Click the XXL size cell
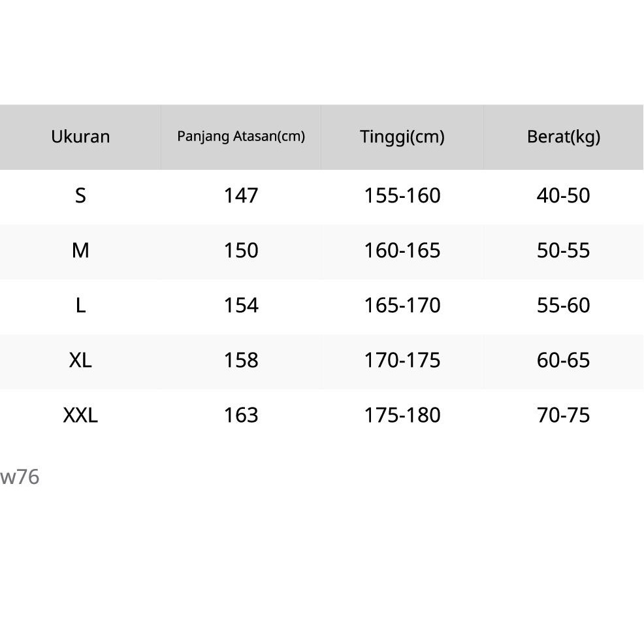 pos(80,415)
